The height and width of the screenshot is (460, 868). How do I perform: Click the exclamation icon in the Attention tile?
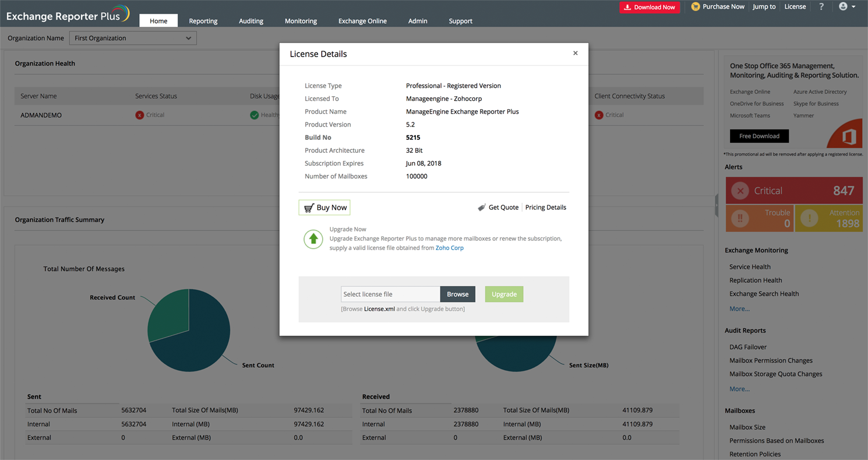click(809, 219)
